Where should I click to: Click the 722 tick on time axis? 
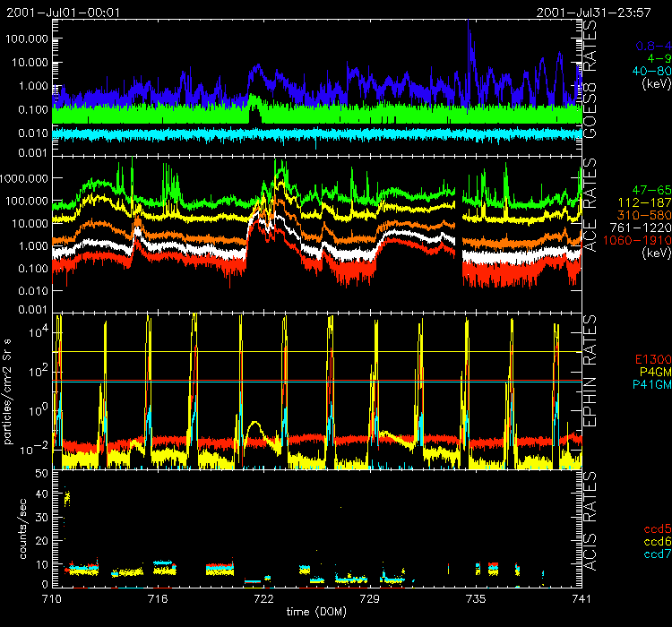(x=263, y=597)
